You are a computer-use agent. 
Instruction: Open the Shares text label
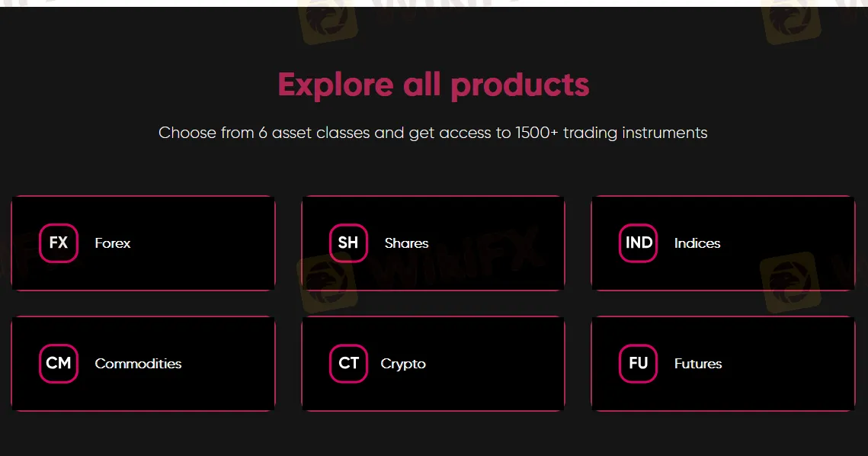(x=406, y=243)
